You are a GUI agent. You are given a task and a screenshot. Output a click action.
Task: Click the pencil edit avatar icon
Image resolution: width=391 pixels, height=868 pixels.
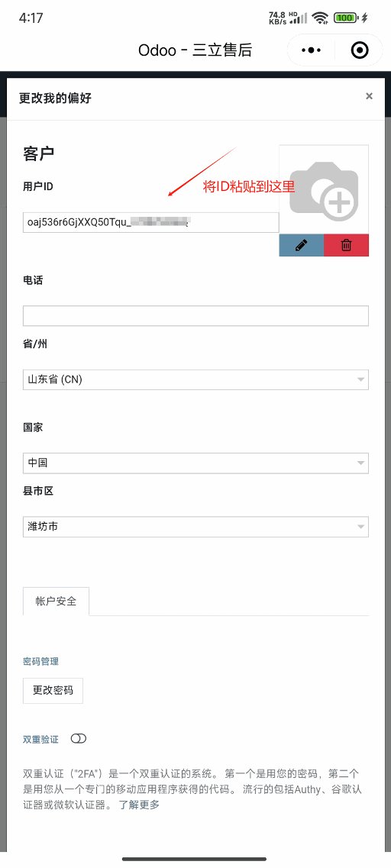pos(302,245)
